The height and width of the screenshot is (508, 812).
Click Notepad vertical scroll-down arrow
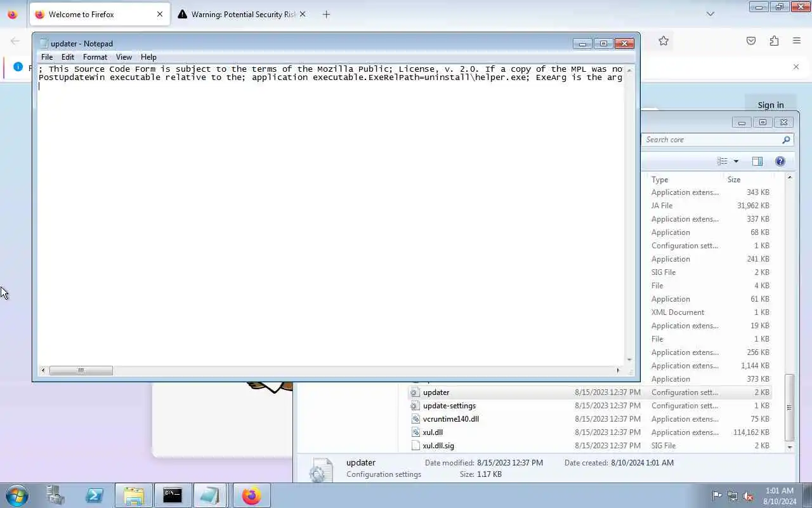(x=629, y=360)
